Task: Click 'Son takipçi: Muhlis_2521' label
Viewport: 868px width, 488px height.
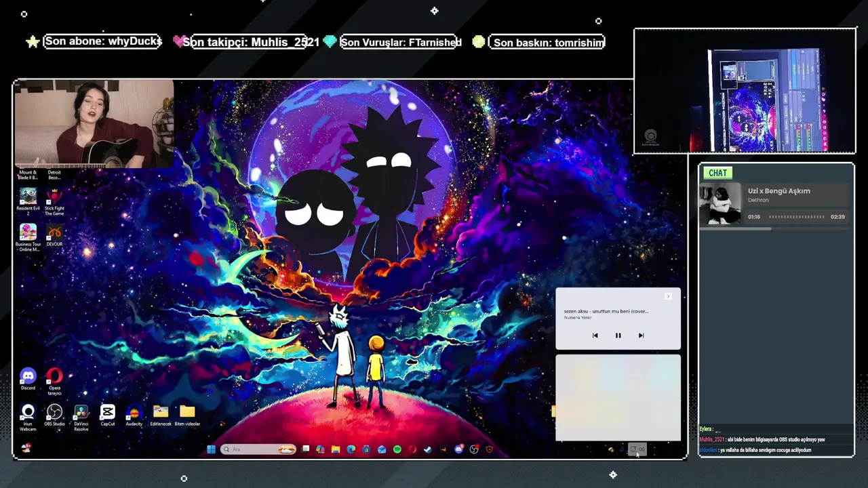Action: click(x=251, y=42)
